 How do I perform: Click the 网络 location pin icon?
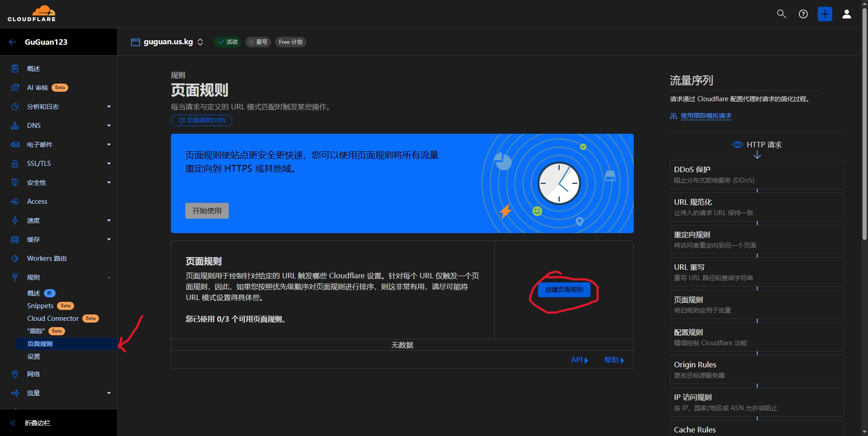(15, 374)
